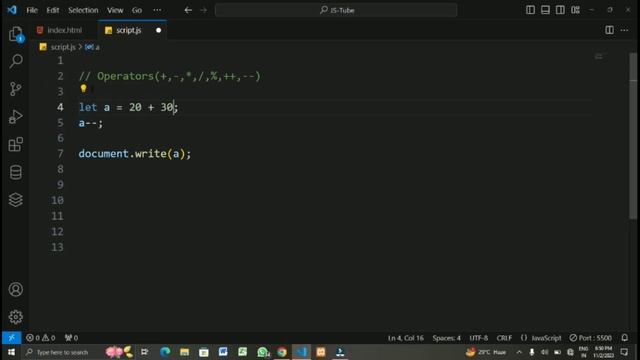
Task: Click the VS Code taskbar icon
Action: pos(302,352)
